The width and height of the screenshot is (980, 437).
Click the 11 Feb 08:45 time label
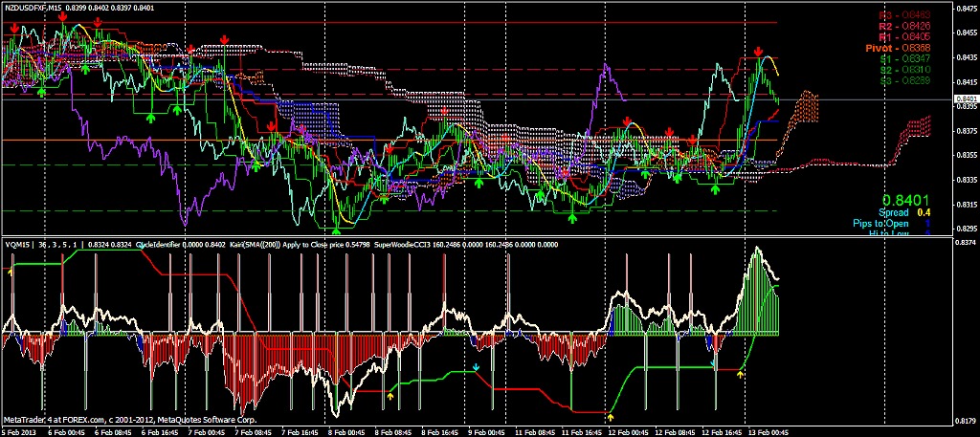[535, 432]
